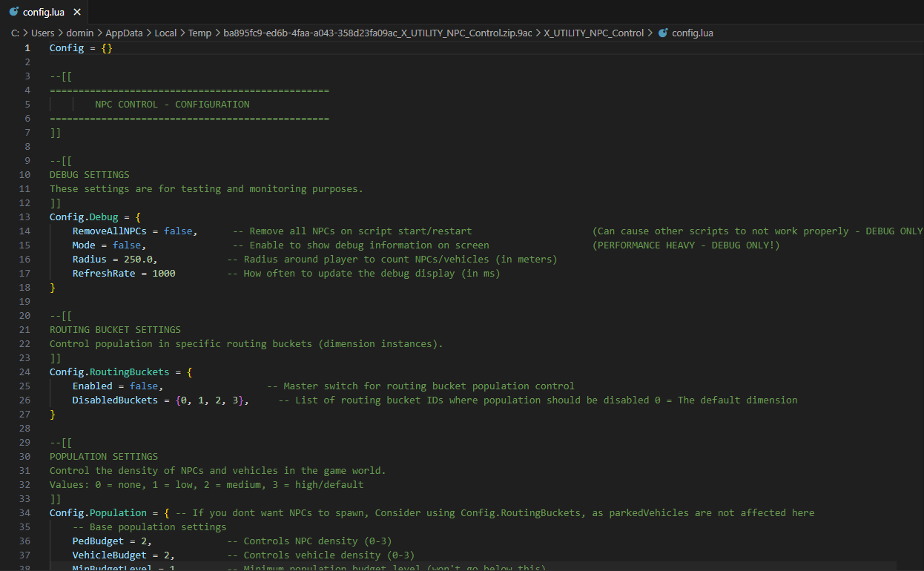Click the Lua file icon on the config.lua tab
The height and width of the screenshot is (571, 924).
(13, 12)
